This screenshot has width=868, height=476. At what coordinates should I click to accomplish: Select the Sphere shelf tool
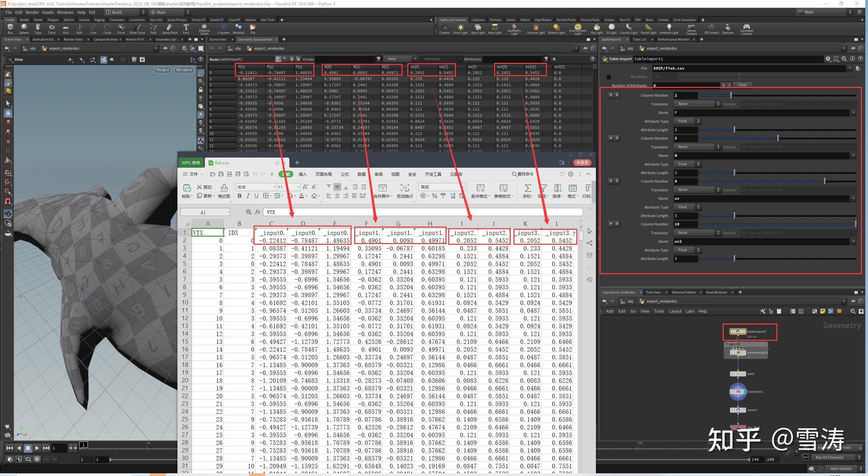click(24, 29)
